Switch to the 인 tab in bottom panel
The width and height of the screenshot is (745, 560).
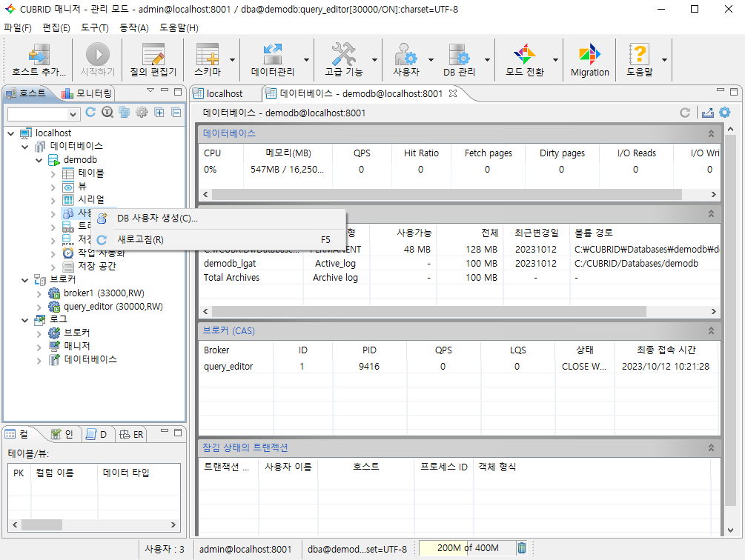62,435
